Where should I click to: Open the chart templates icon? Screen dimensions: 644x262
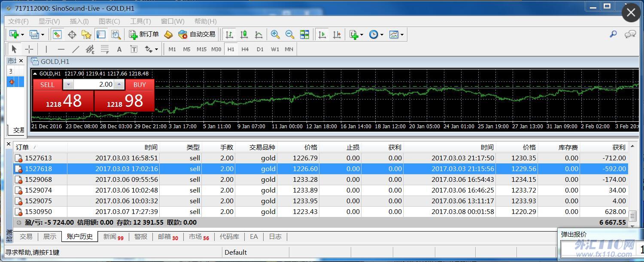394,34
